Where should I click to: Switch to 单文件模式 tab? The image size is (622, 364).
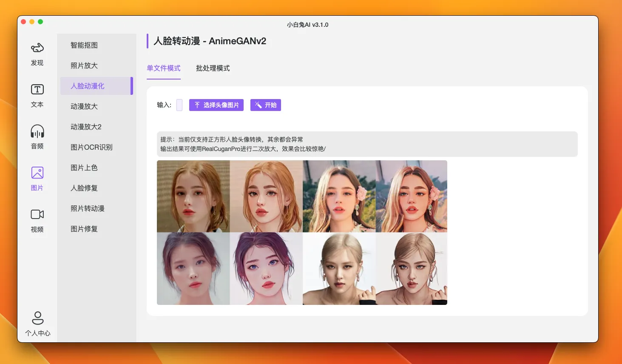(x=164, y=68)
